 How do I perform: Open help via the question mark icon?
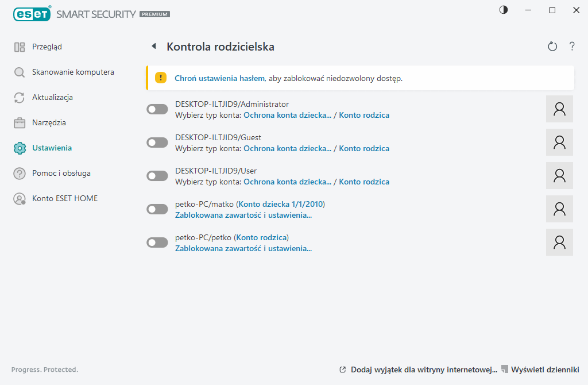[572, 46]
